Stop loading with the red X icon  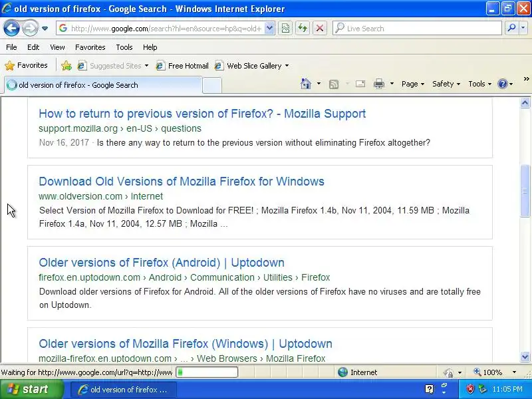(x=320, y=29)
